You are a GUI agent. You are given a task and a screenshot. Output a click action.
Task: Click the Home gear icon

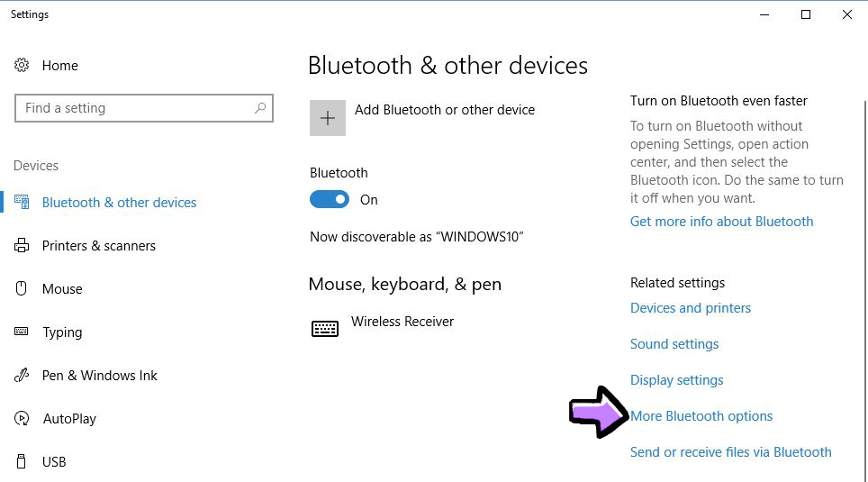pyautogui.click(x=22, y=65)
